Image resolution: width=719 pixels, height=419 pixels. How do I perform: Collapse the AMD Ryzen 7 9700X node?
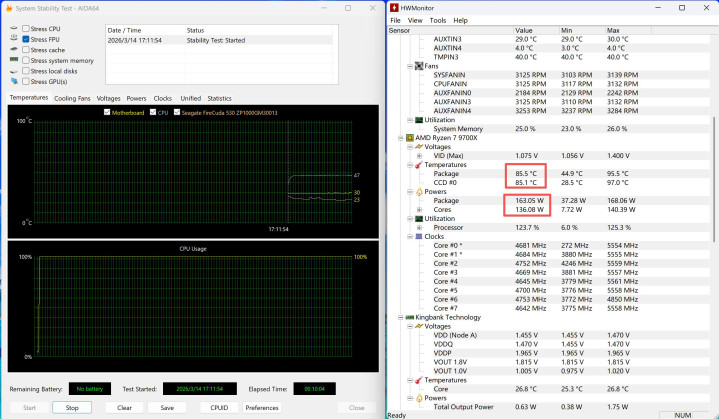tap(395, 137)
